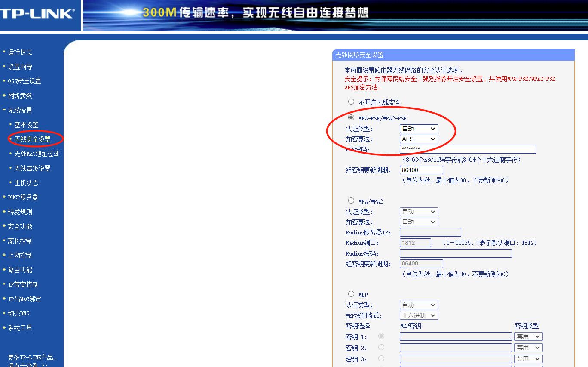Open the 认证类型 dropdown under WPA-PSK/WPA2-PSK
The width and height of the screenshot is (588, 367).
pyautogui.click(x=418, y=128)
